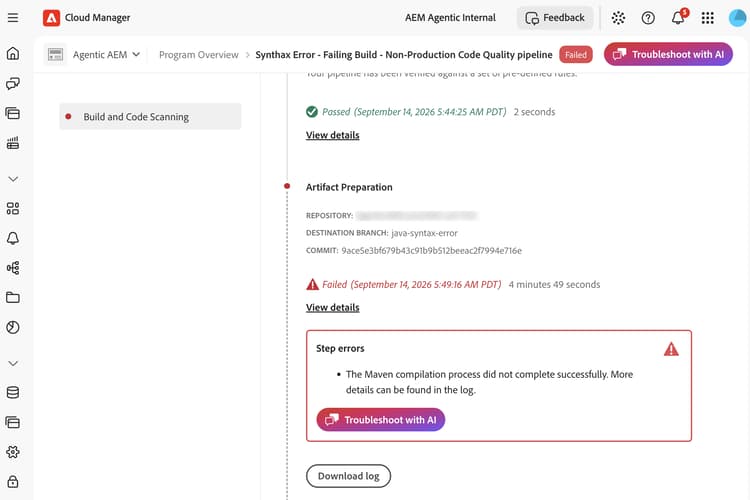Click the branch name java-syntax-error
The image size is (750, 500).
pos(424,233)
